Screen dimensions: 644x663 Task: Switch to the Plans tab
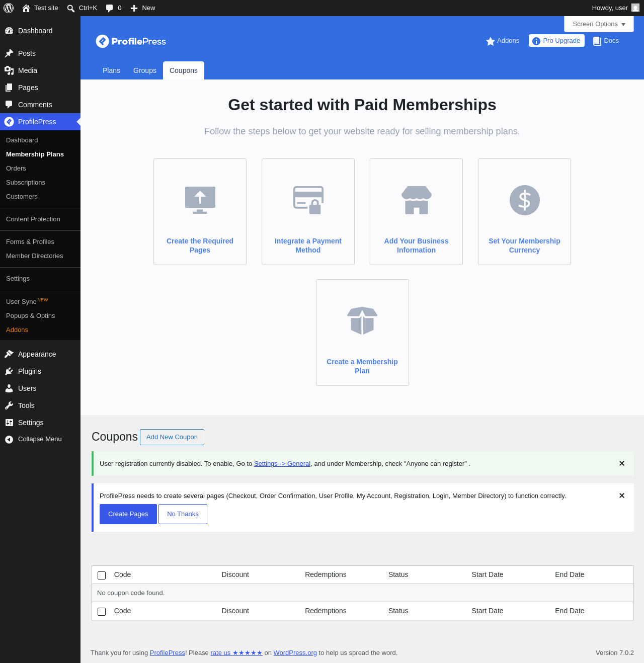coord(111,70)
